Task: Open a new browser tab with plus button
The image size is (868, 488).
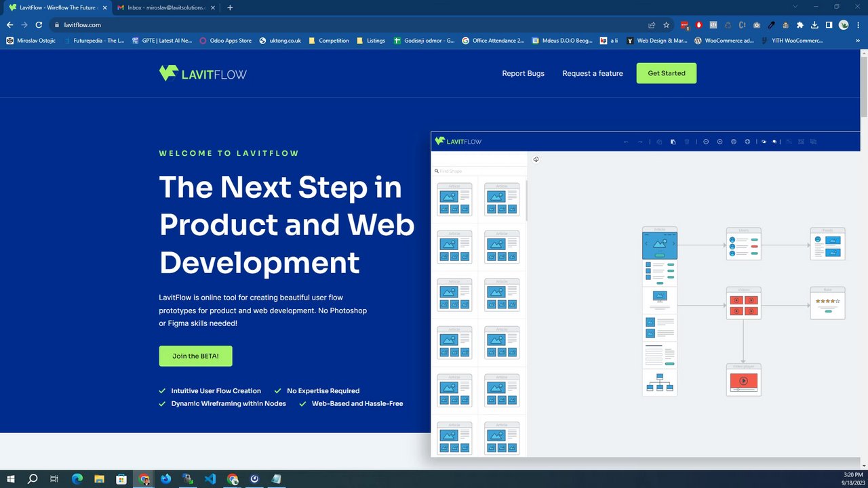Action: 230,7
